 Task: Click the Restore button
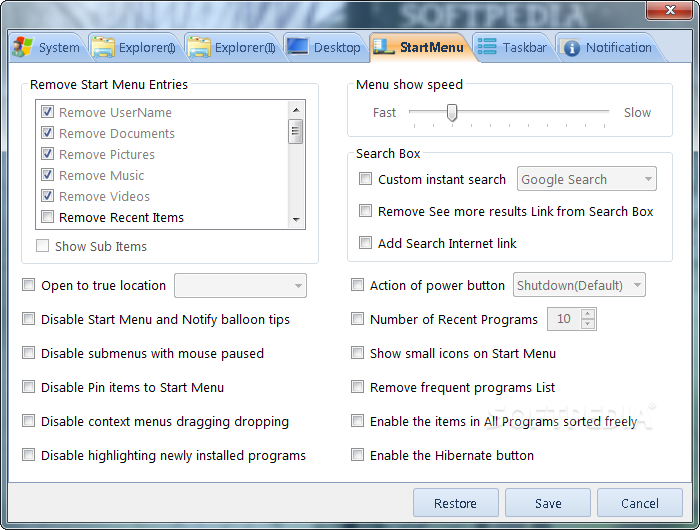455,503
